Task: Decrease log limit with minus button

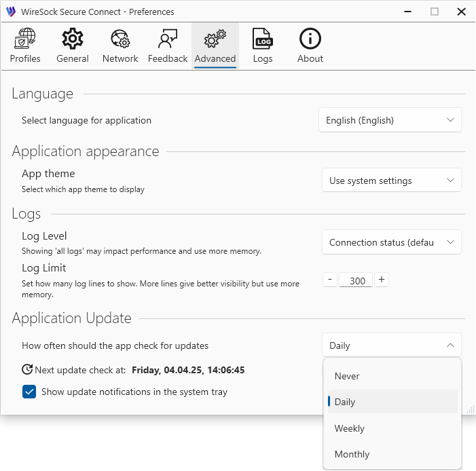Action: (x=330, y=280)
